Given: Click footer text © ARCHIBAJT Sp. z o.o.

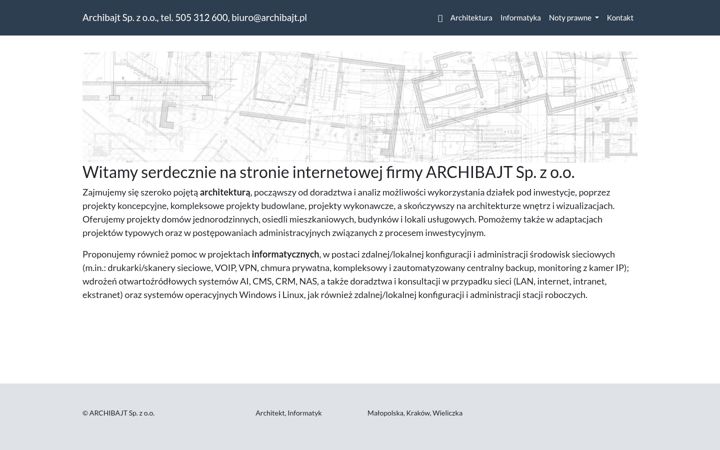Looking at the screenshot, I should click(x=118, y=413).
